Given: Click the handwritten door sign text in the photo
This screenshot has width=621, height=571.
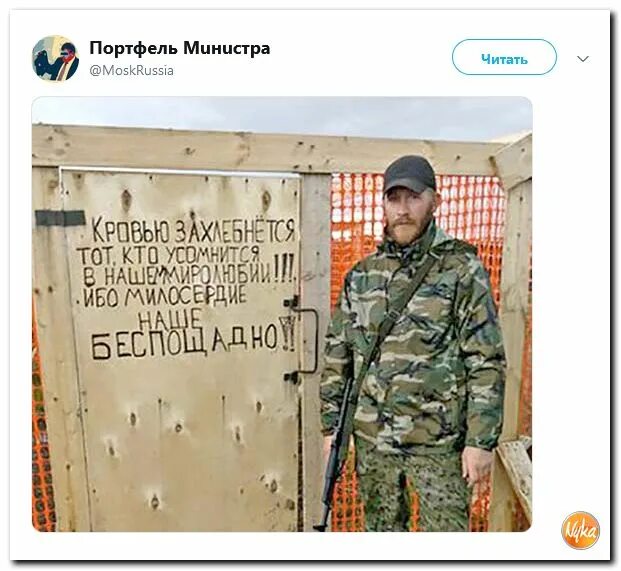Looking at the screenshot, I should tap(187, 288).
